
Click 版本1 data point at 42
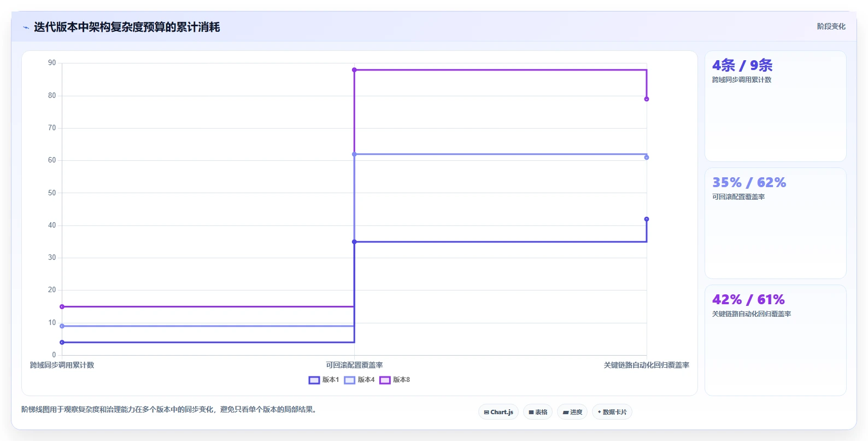coord(647,219)
